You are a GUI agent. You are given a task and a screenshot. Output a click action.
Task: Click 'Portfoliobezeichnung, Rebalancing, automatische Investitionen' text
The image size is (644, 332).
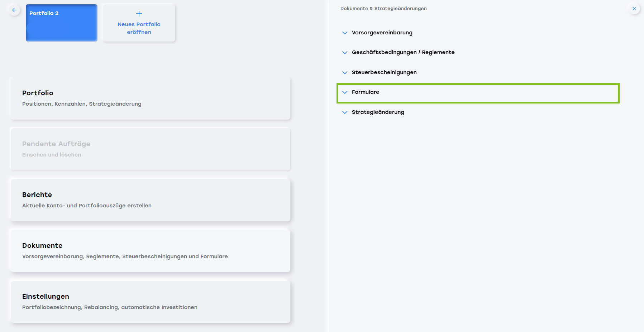point(110,307)
